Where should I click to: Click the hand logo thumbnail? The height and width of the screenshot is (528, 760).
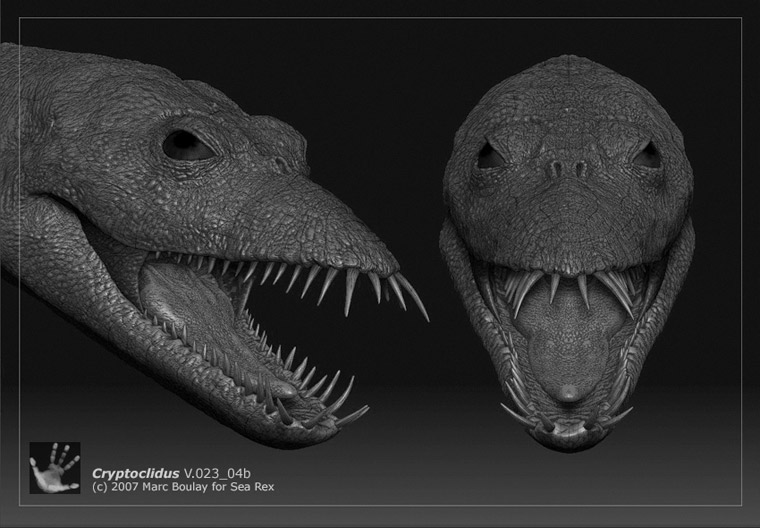pyautogui.click(x=55, y=468)
